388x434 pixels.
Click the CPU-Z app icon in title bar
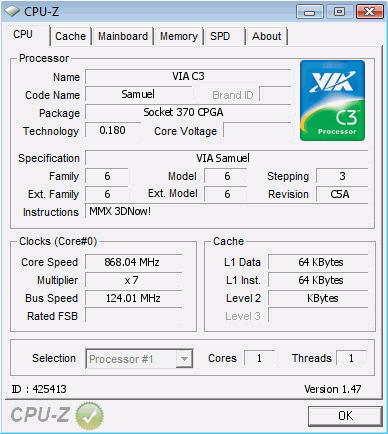click(x=12, y=12)
